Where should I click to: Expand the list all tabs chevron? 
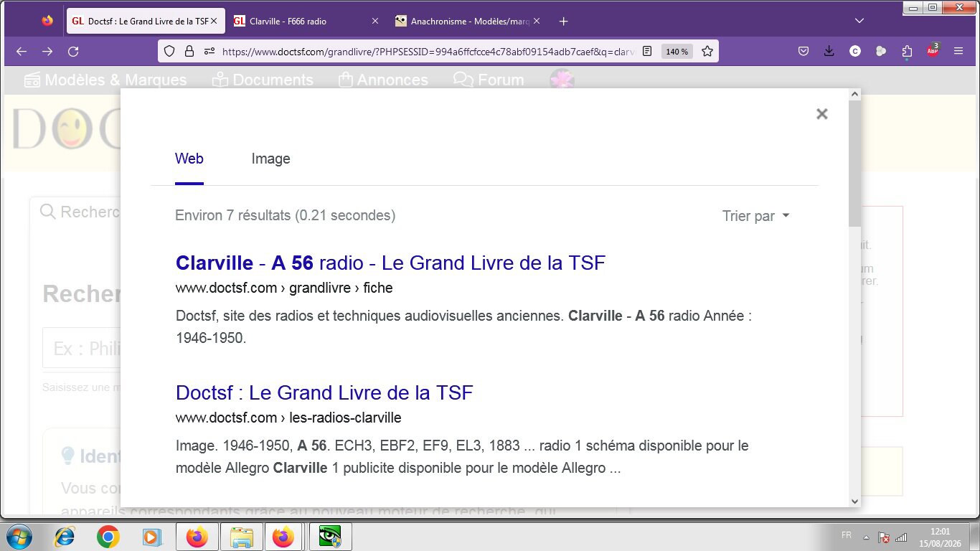click(859, 22)
